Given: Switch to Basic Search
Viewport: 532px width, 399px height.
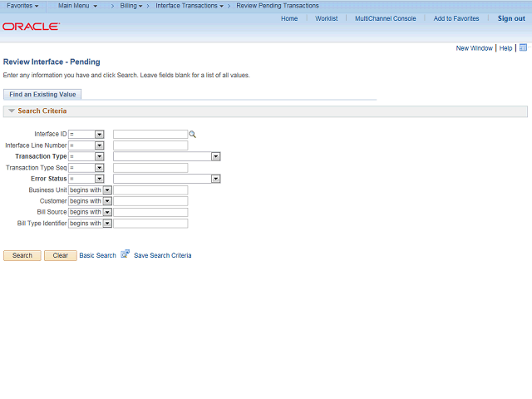Looking at the screenshot, I should point(98,255).
